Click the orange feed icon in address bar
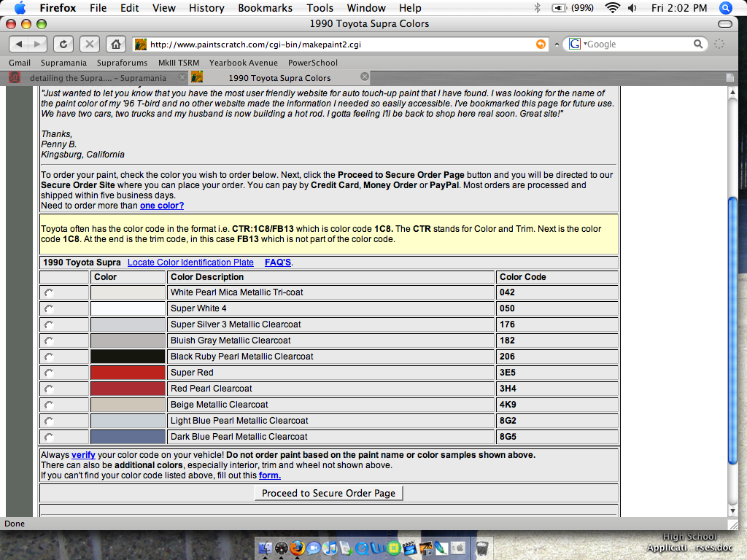The width and height of the screenshot is (747, 560). tap(541, 44)
